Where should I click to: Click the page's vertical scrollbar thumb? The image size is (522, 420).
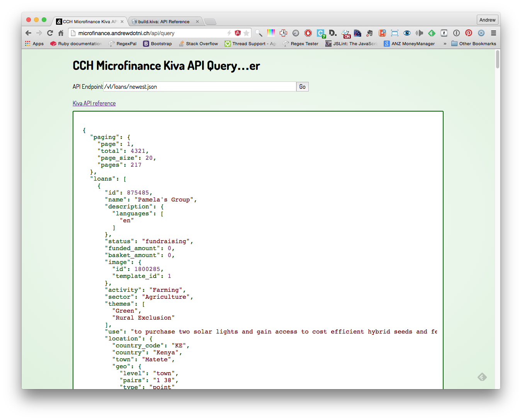[x=498, y=59]
